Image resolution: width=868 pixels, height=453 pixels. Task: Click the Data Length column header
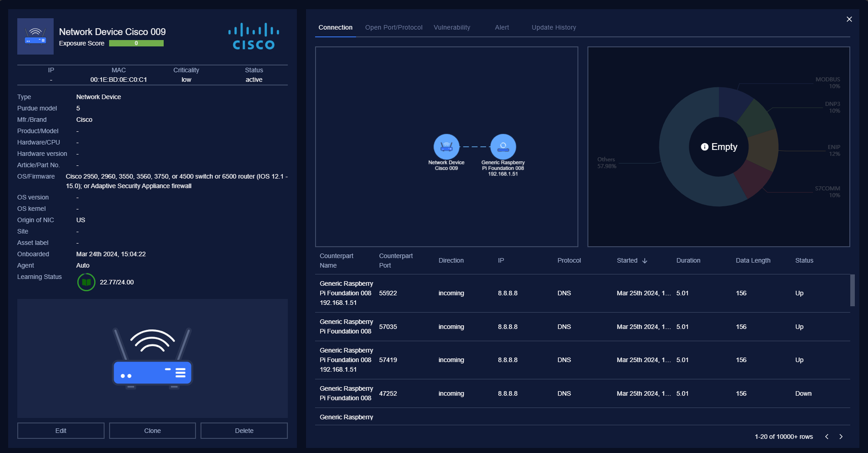(x=753, y=261)
